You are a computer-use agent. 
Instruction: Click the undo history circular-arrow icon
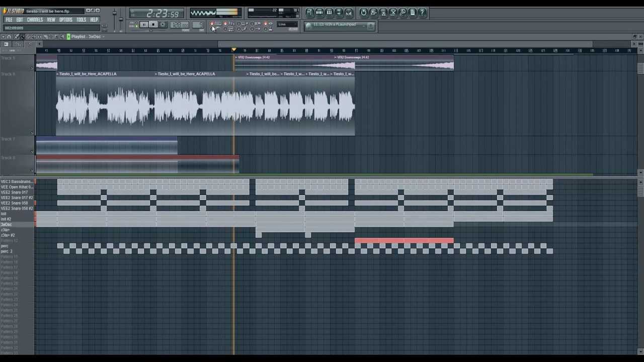tap(364, 13)
